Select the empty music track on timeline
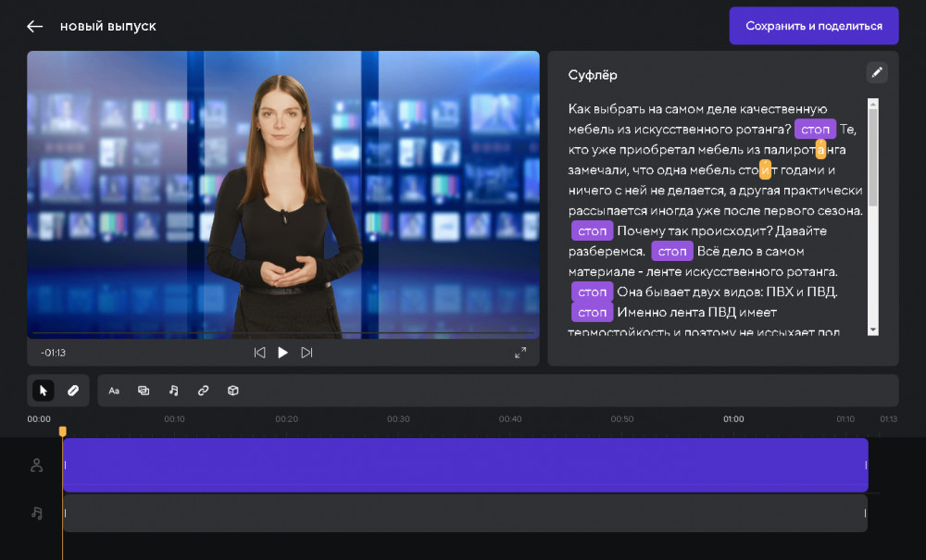 [x=466, y=513]
